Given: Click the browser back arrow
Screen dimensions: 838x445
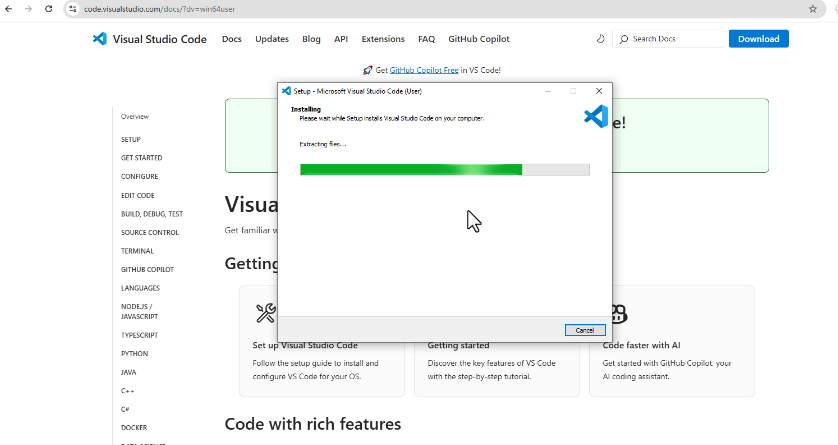Looking at the screenshot, I should point(9,9).
